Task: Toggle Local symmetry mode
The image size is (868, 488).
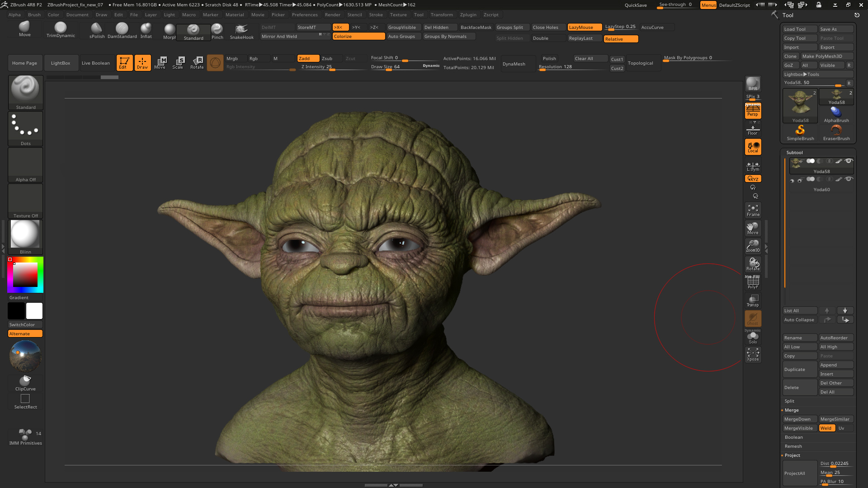Action: coord(753,147)
